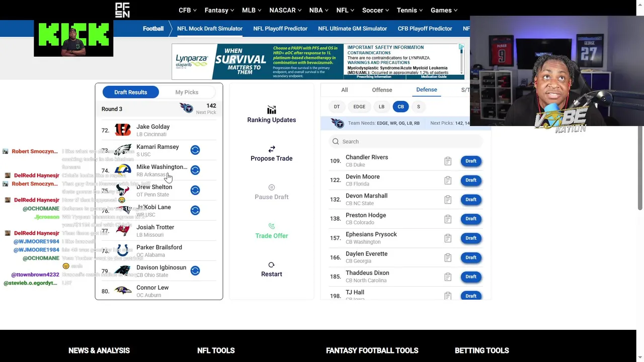This screenshot has height=362, width=644.
Task: Select the Defense tab
Action: pyautogui.click(x=427, y=89)
